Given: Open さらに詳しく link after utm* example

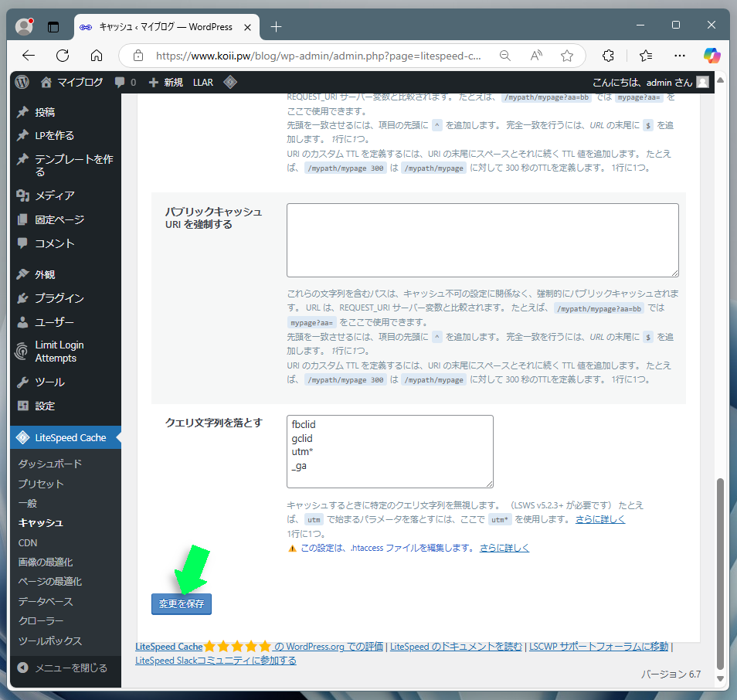Looking at the screenshot, I should coord(600,519).
